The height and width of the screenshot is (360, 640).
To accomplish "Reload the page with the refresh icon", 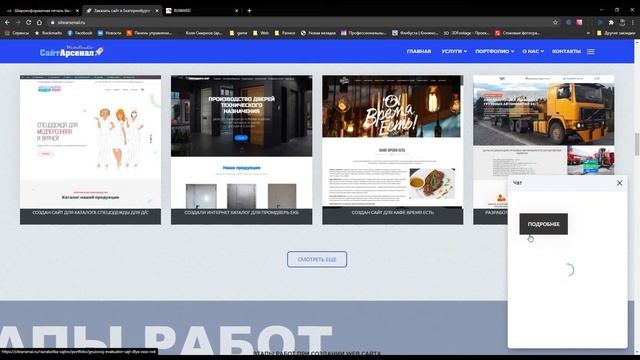I will pos(29,22).
